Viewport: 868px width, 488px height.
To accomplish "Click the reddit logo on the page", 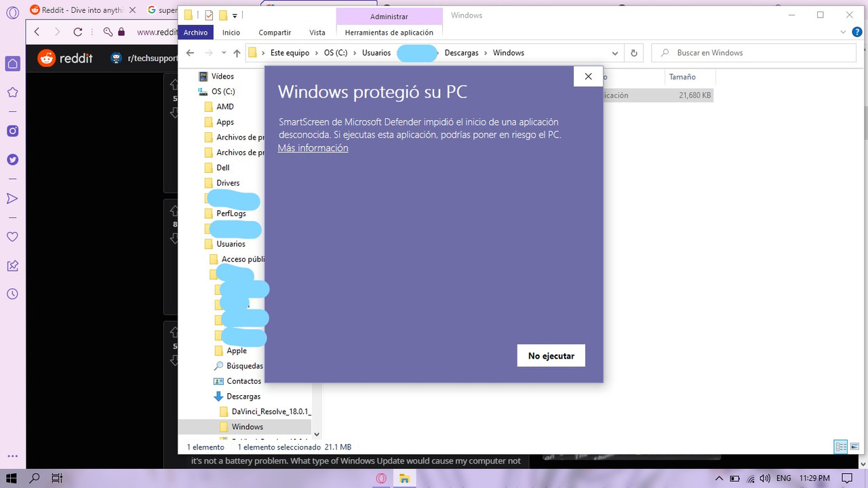I will click(x=65, y=58).
